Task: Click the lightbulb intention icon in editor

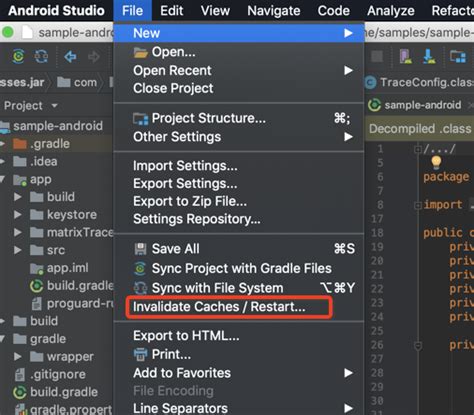Action: (x=436, y=162)
